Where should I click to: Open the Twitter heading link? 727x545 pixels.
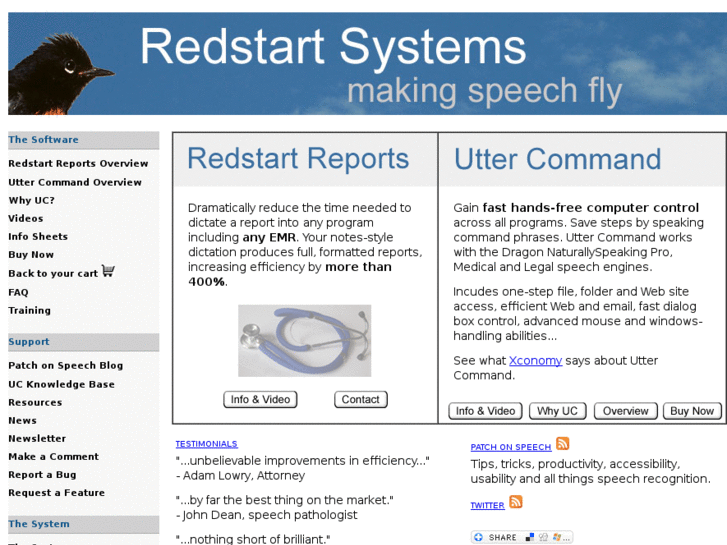487,505
